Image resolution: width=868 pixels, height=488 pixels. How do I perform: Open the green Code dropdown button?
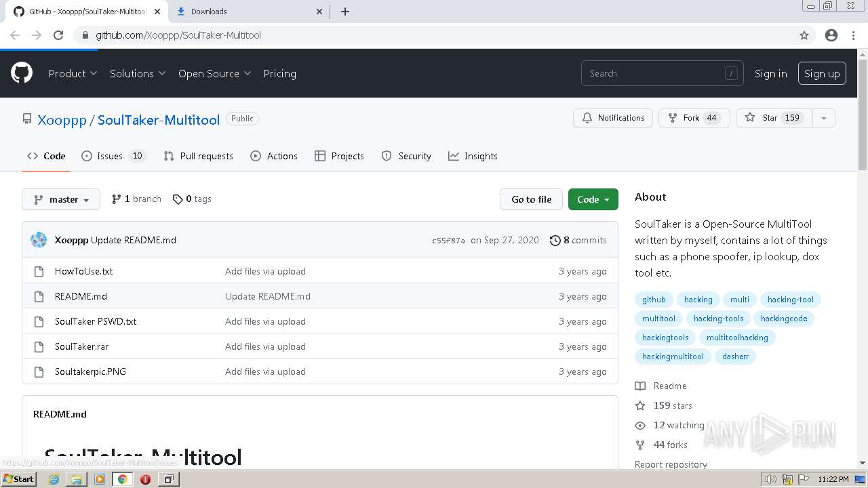pyautogui.click(x=593, y=199)
